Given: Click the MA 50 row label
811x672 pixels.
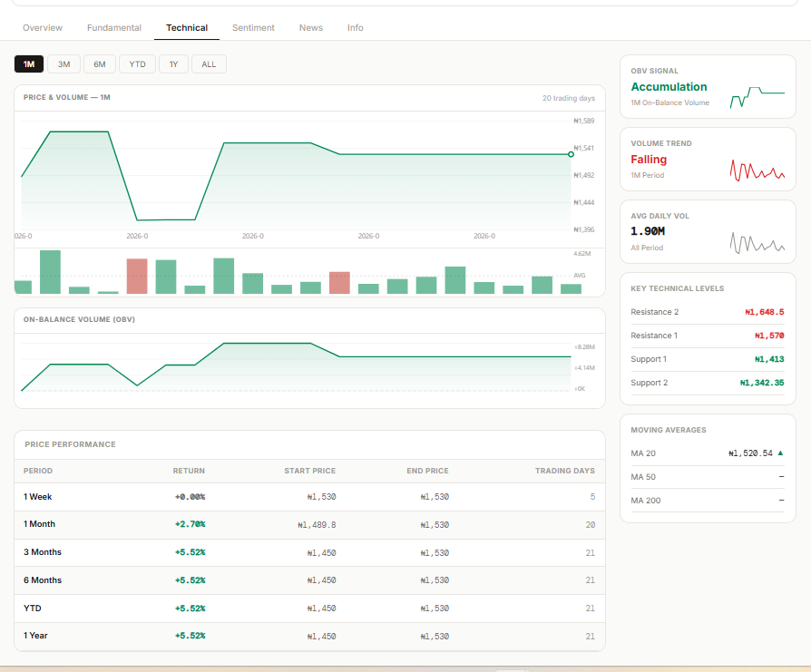Looking at the screenshot, I should pyautogui.click(x=643, y=477).
